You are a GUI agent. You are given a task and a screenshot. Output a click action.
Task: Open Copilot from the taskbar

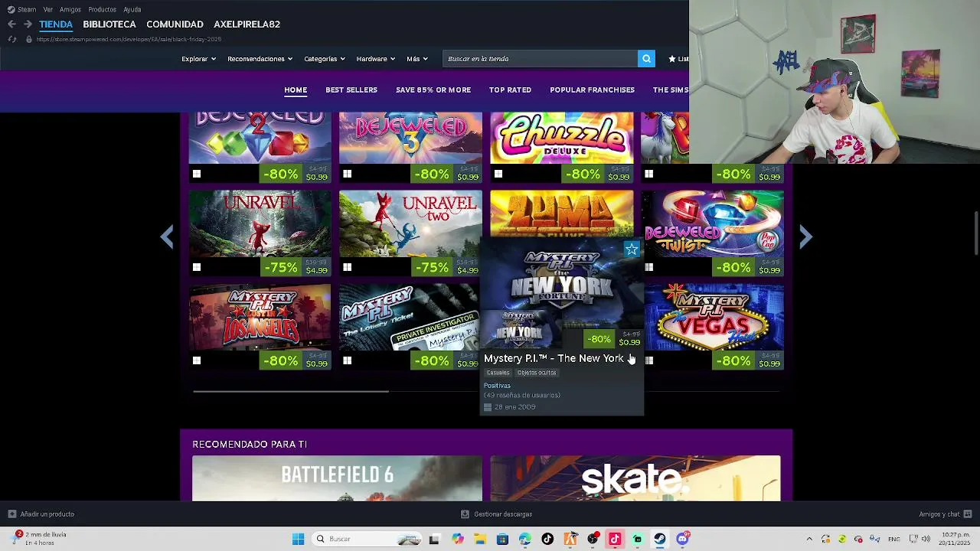click(458, 539)
